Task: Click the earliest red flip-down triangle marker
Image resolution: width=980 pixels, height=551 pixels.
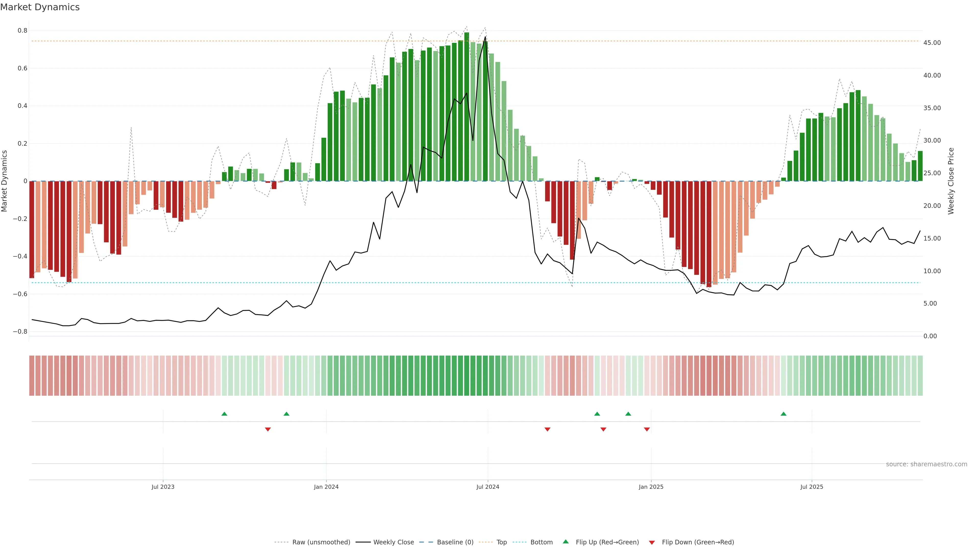Action: point(268,429)
